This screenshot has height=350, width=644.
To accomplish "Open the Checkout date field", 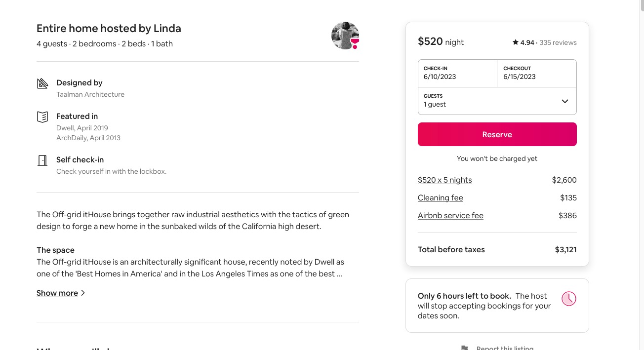I will [x=537, y=73].
